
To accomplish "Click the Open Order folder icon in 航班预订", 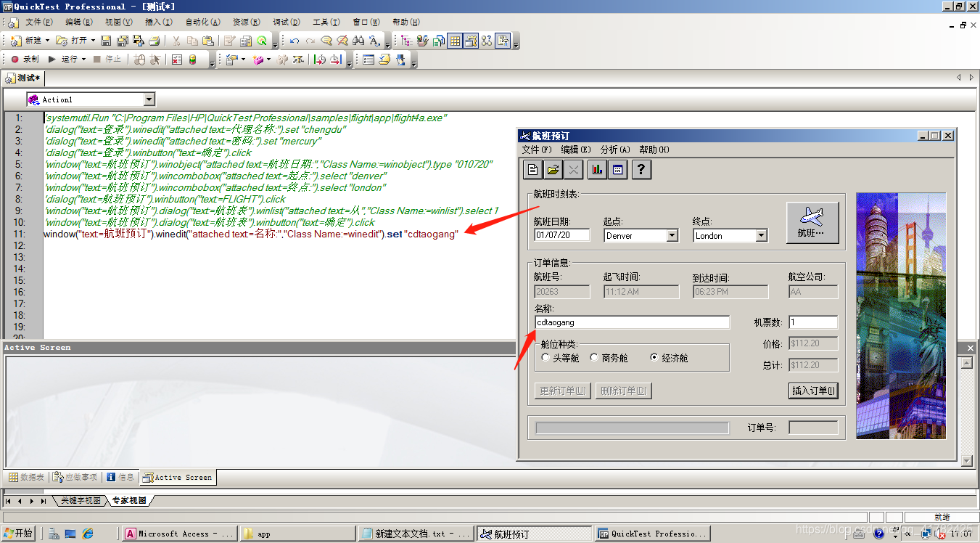I will click(x=553, y=169).
